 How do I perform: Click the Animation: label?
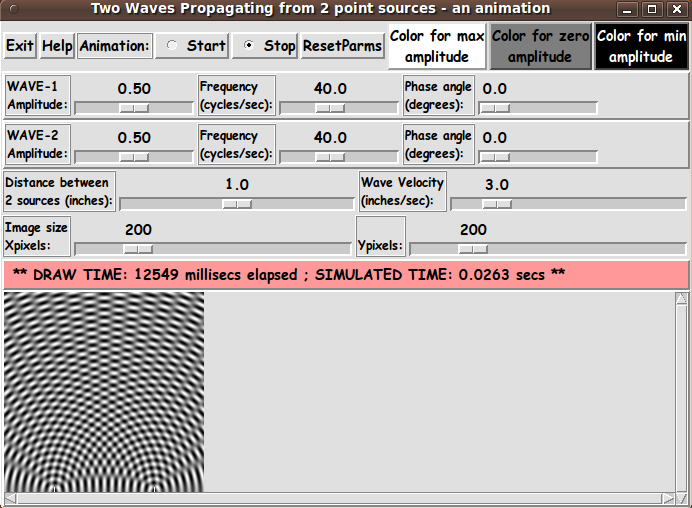point(115,45)
